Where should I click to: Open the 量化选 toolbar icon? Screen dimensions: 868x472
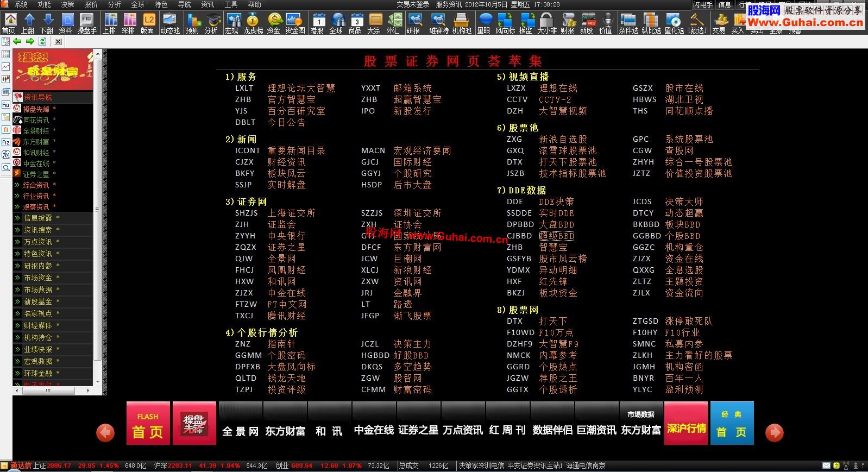click(x=674, y=23)
